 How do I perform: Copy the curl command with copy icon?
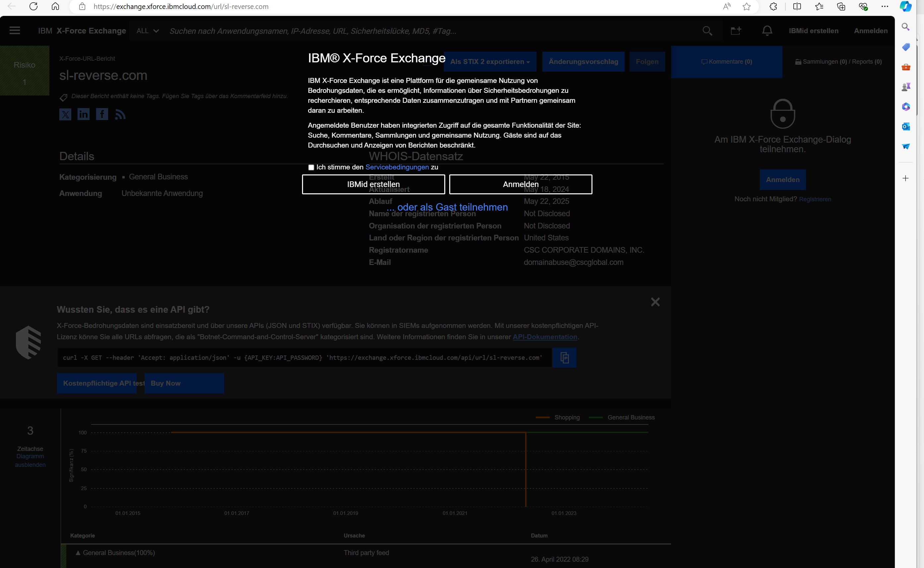[564, 358]
